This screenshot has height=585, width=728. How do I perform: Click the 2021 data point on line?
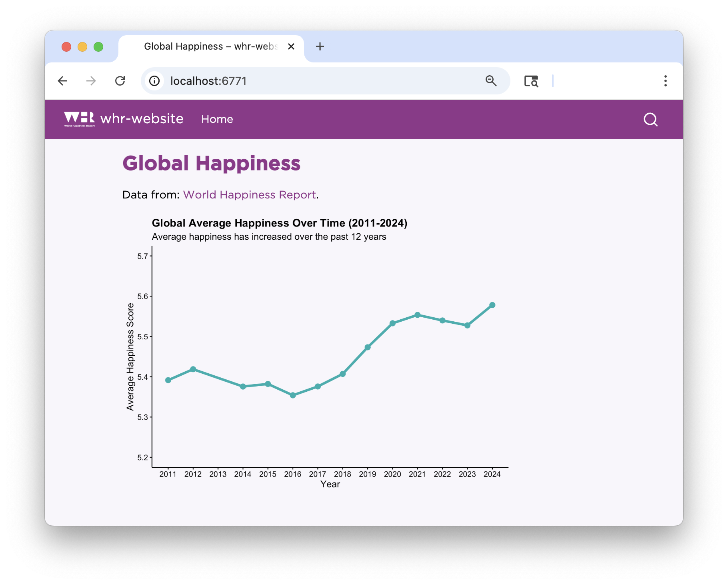[417, 315]
